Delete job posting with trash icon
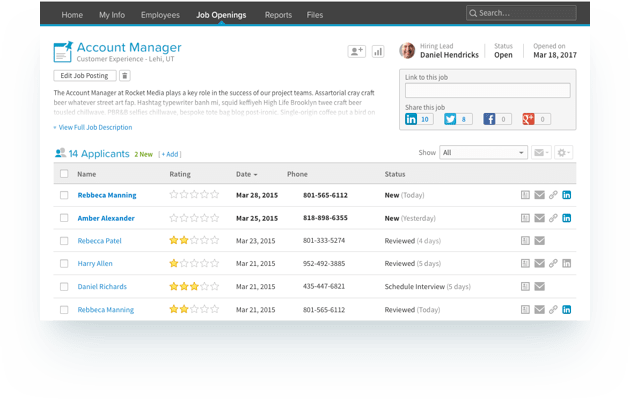Screen dimensions: 630x399 coord(125,76)
